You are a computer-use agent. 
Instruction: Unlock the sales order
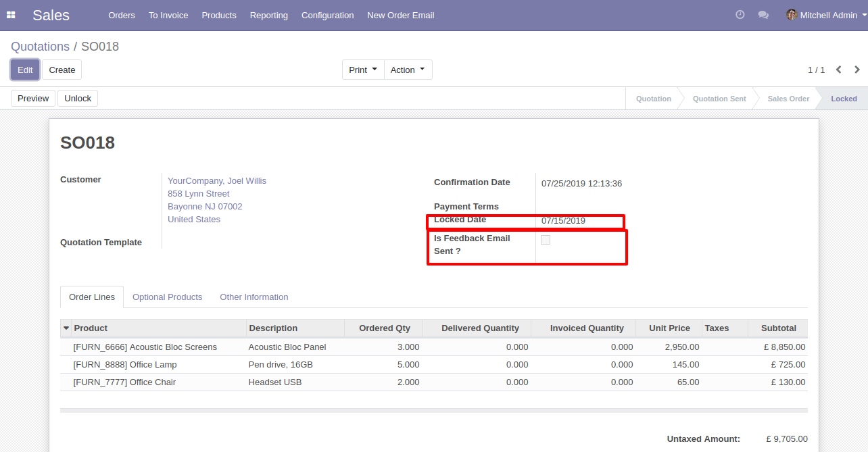pyautogui.click(x=78, y=99)
